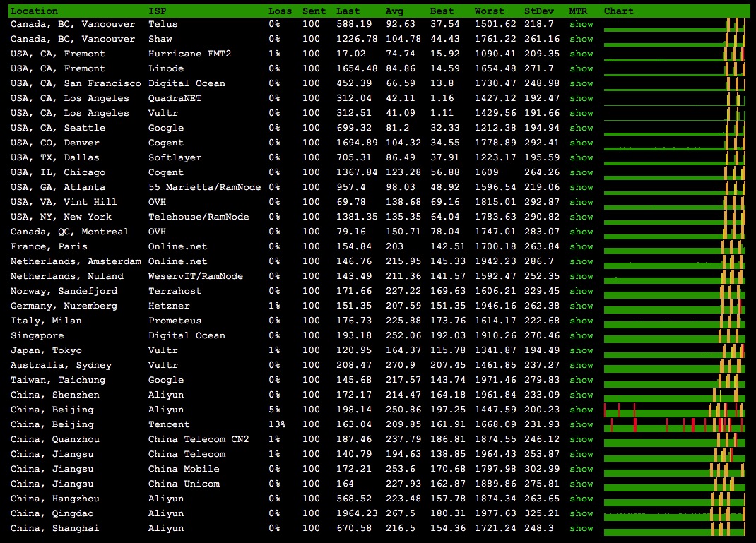Image resolution: width=756 pixels, height=543 pixels.
Task: Select the "Hurricane FMT2" ISP cell
Action: point(189,54)
